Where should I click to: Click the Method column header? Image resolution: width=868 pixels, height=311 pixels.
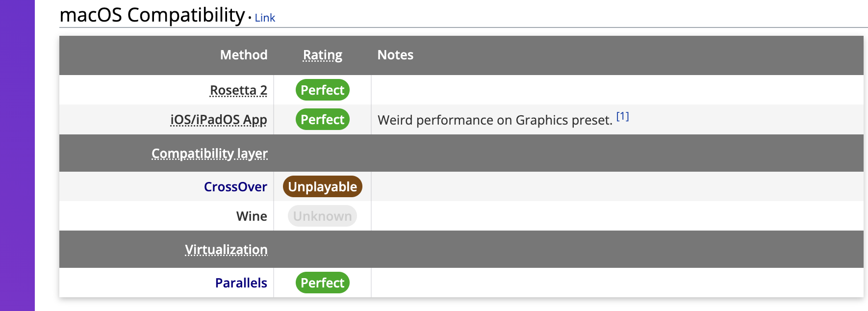click(x=244, y=55)
